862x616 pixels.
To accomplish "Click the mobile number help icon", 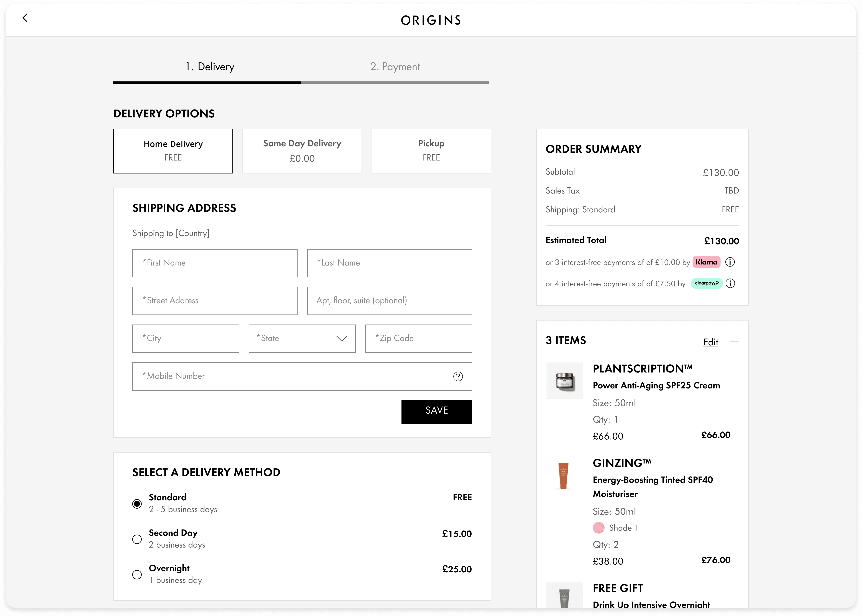I will pyautogui.click(x=458, y=376).
